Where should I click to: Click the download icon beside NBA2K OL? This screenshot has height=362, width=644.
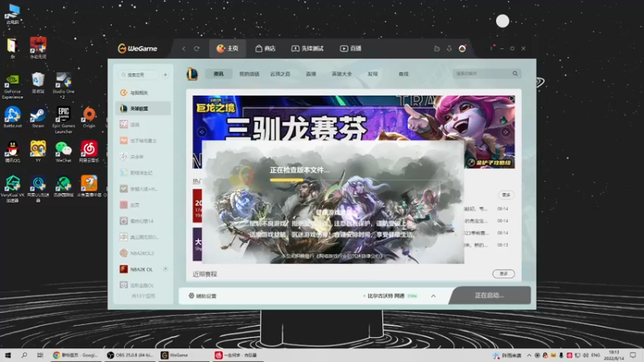(x=165, y=269)
